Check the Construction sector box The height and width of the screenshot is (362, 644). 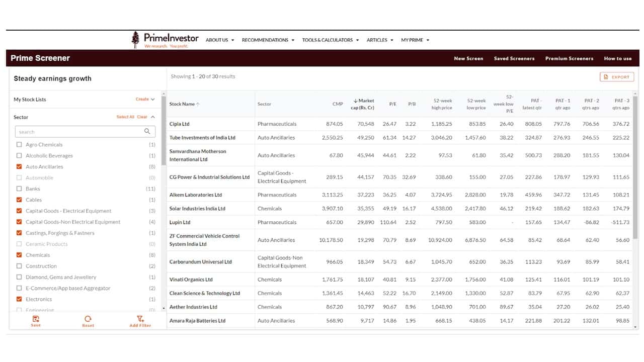(x=19, y=266)
